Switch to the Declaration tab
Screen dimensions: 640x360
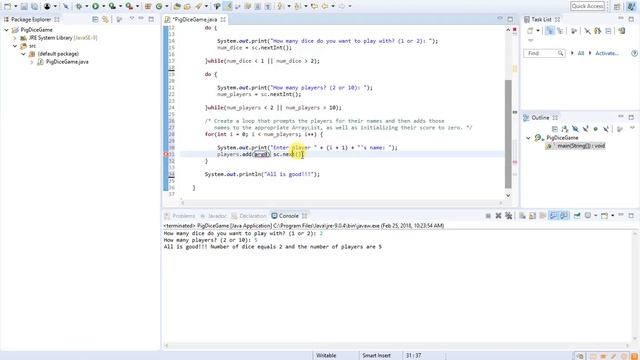click(249, 216)
